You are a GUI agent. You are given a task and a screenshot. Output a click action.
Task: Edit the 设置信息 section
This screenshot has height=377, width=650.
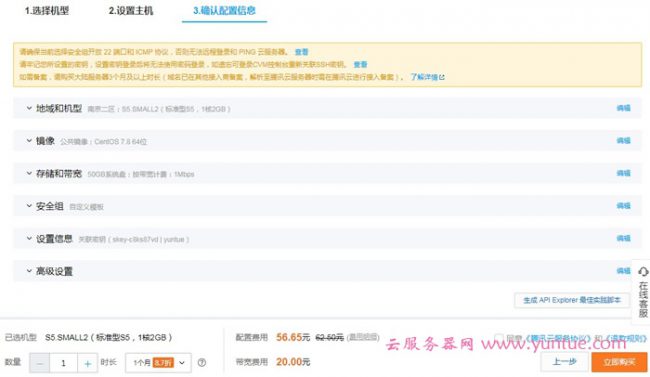pos(623,238)
